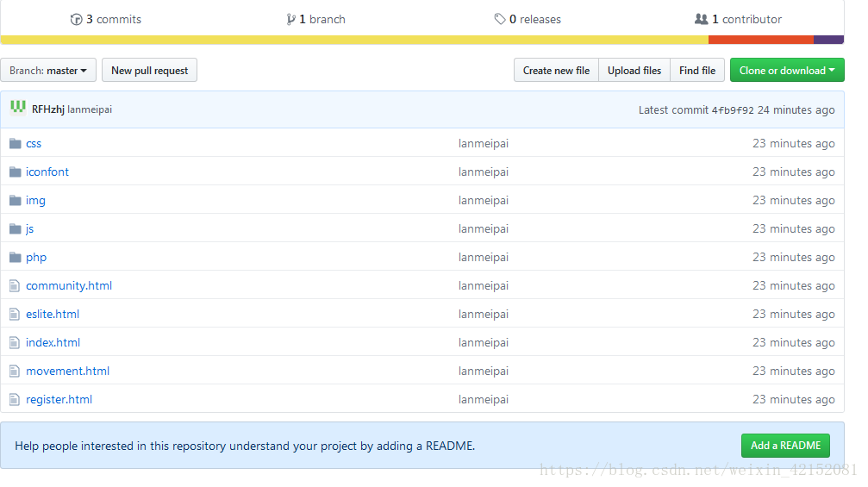Open the RFHzhj user profile link
The height and width of the screenshot is (487, 868).
[48, 109]
